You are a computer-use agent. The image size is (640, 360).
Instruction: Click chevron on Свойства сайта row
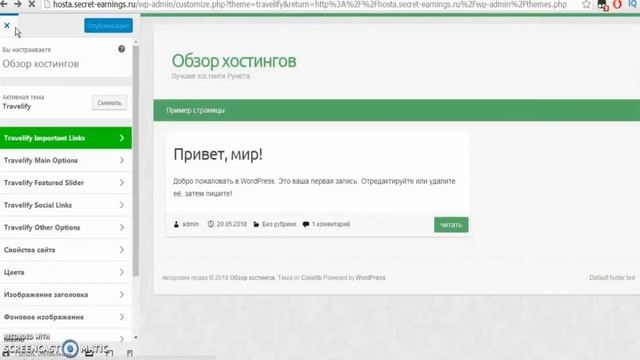coord(122,250)
